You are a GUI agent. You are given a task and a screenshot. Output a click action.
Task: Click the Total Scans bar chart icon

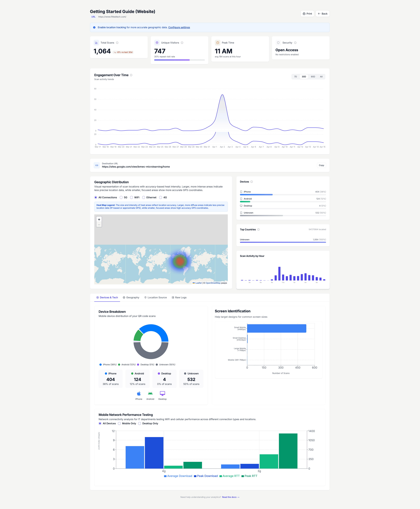coord(96,43)
